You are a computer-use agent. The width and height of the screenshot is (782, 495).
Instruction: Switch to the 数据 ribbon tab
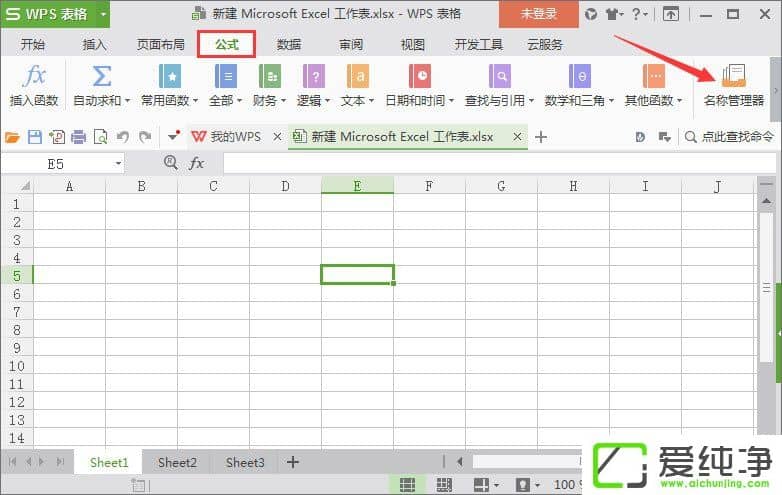pos(289,45)
